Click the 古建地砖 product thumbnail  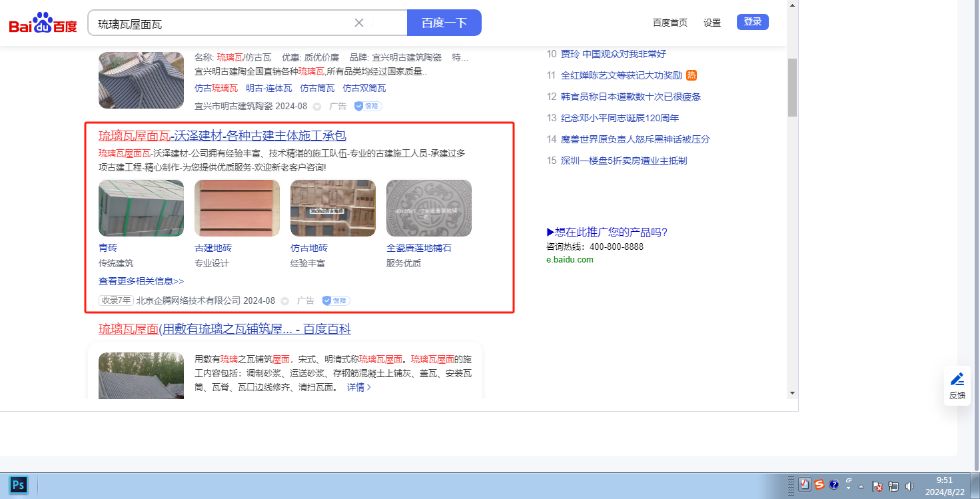click(x=237, y=208)
